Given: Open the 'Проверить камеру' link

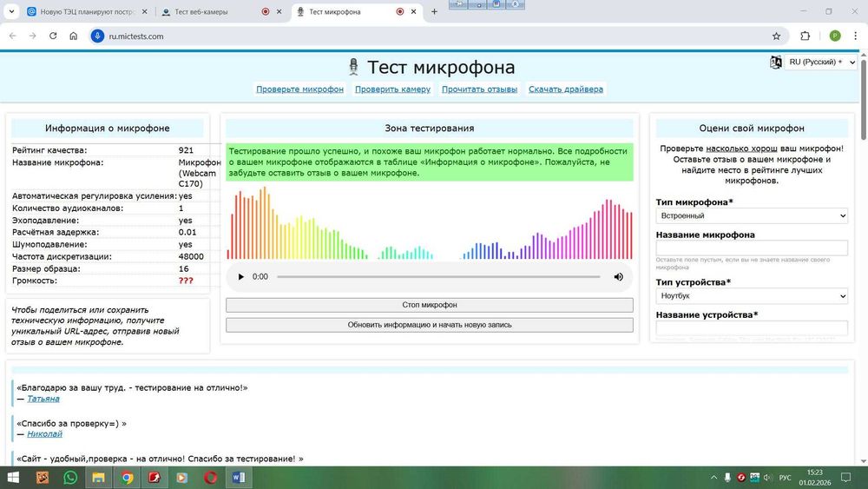Looking at the screenshot, I should (x=392, y=89).
